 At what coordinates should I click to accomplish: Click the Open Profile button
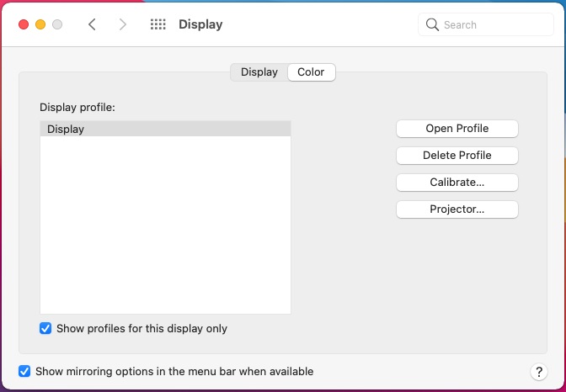tap(457, 129)
